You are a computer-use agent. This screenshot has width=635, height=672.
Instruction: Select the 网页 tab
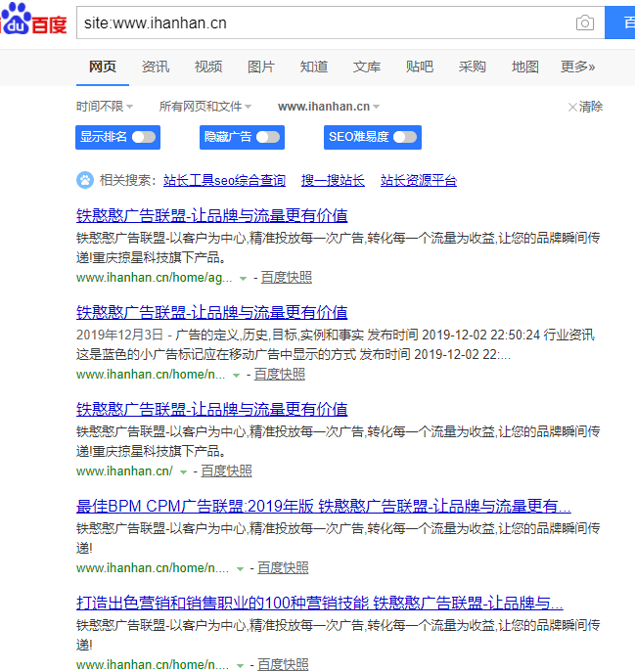(x=103, y=67)
